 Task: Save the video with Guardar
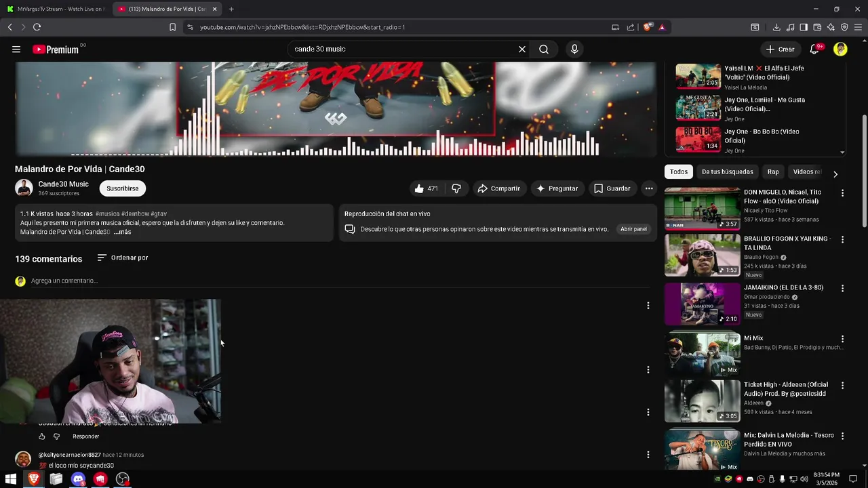pos(612,188)
